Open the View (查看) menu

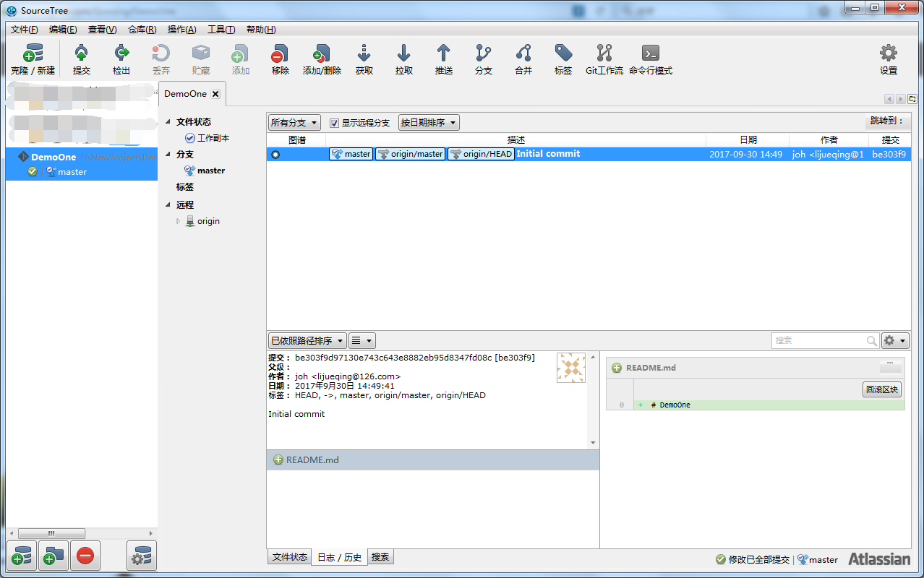tap(102, 30)
